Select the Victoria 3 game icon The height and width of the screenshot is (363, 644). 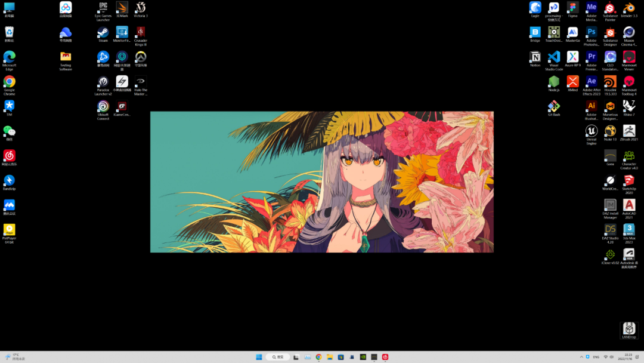click(141, 10)
